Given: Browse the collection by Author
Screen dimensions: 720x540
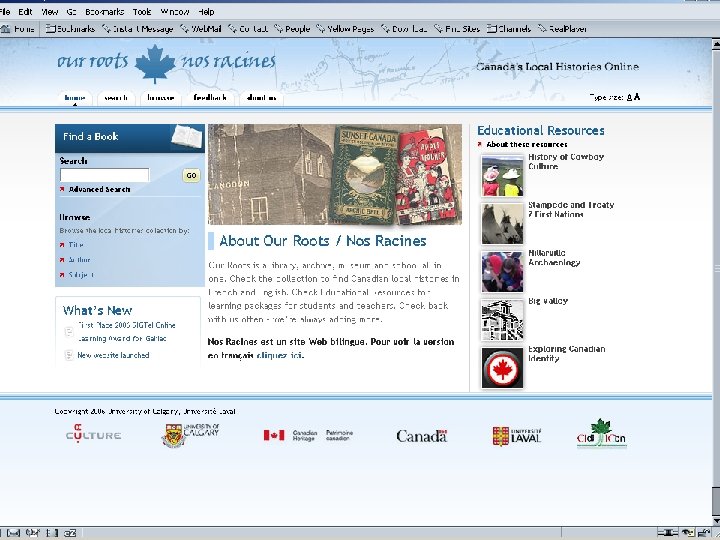Looking at the screenshot, I should [79, 260].
